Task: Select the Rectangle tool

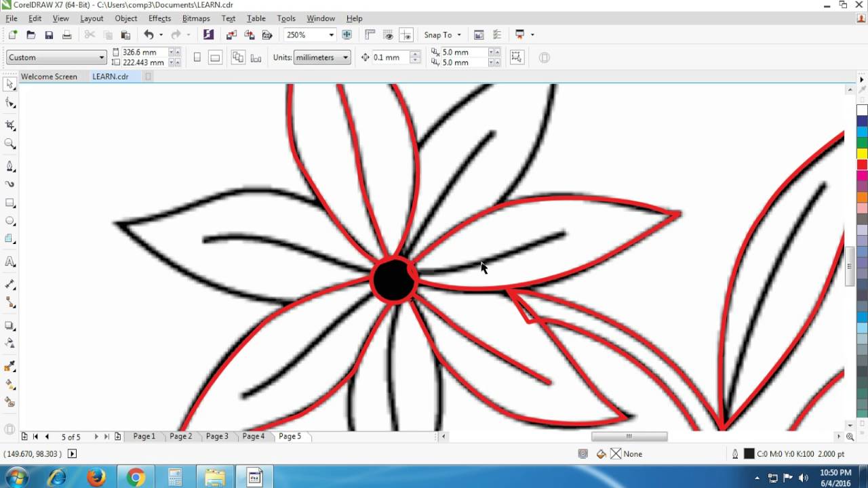Action: pyautogui.click(x=9, y=202)
